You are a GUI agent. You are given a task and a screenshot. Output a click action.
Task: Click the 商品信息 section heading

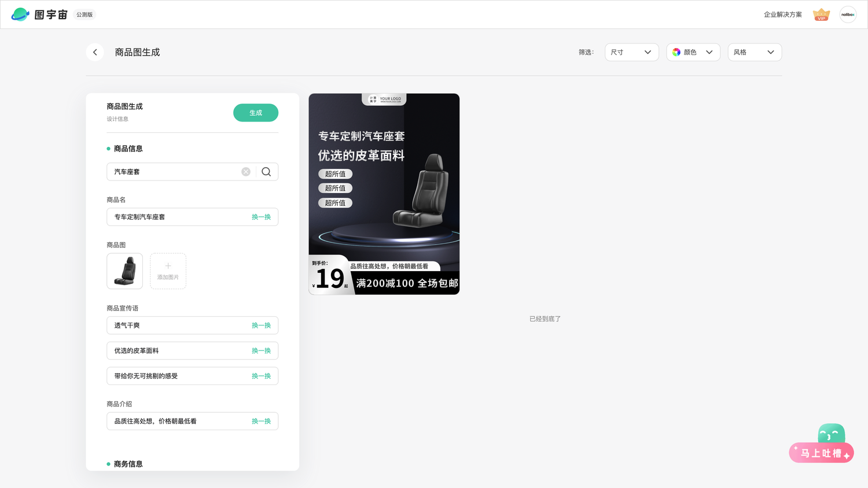pos(128,149)
